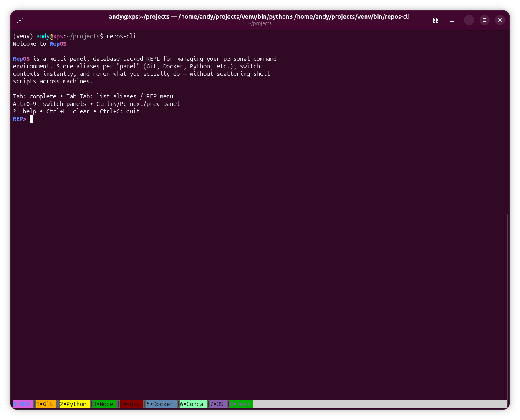Click the window title text with repos-cli path
520x420 pixels.
(259, 17)
